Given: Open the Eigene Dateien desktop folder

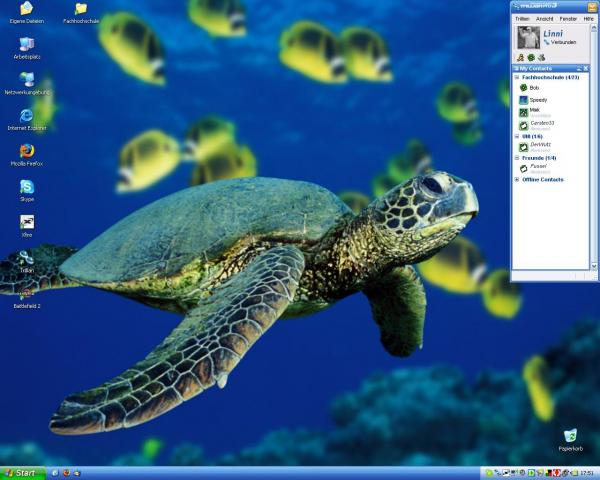Looking at the screenshot, I should (x=26, y=12).
